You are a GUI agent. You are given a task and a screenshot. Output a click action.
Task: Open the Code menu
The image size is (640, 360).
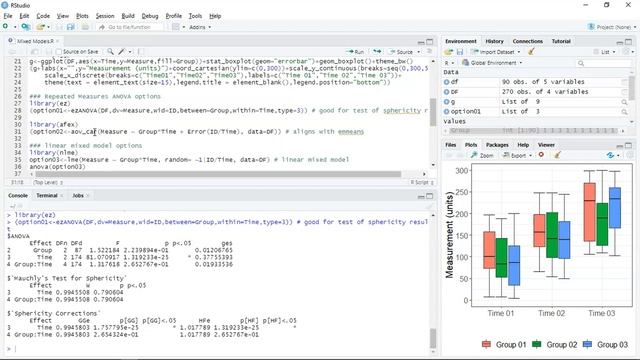tap(43, 16)
